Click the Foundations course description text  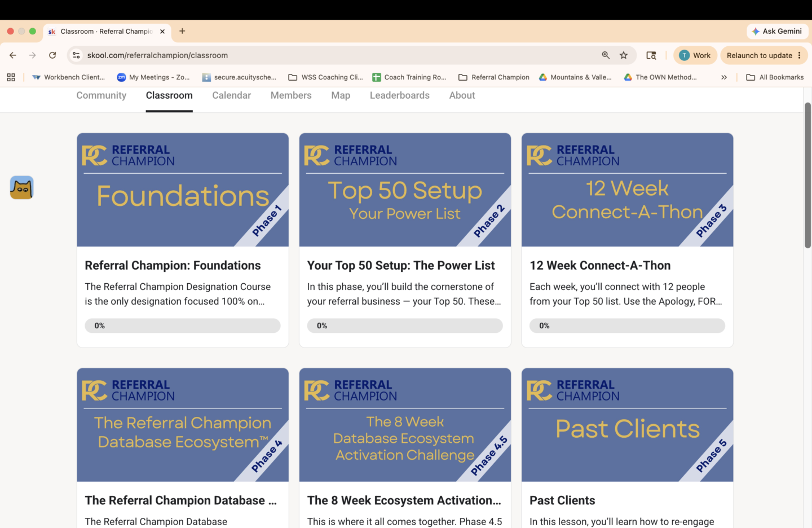(178, 294)
